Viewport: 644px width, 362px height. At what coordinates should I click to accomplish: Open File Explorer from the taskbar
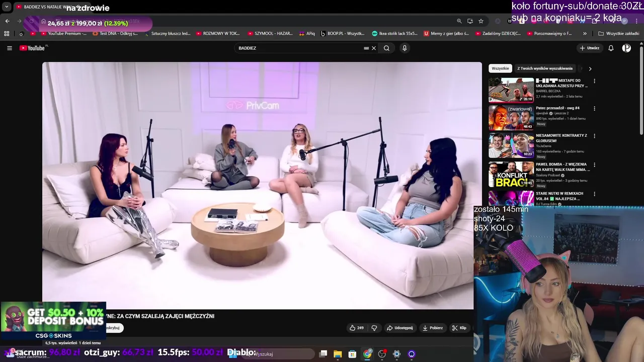tap(338, 354)
